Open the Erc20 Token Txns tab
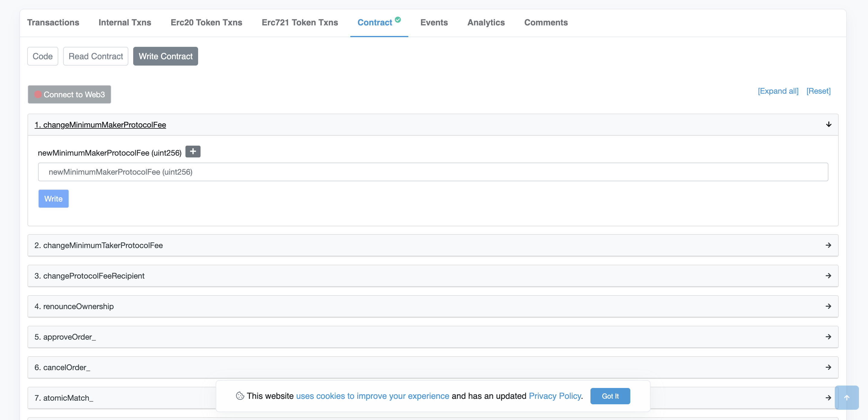Image resolution: width=868 pixels, height=420 pixels. click(x=206, y=22)
